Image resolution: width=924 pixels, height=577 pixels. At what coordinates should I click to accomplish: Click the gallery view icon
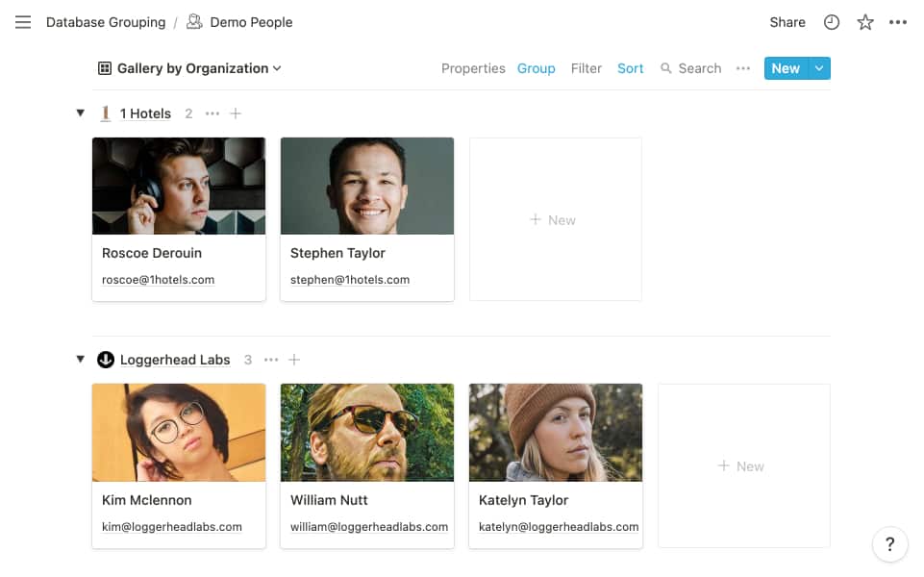coord(104,68)
